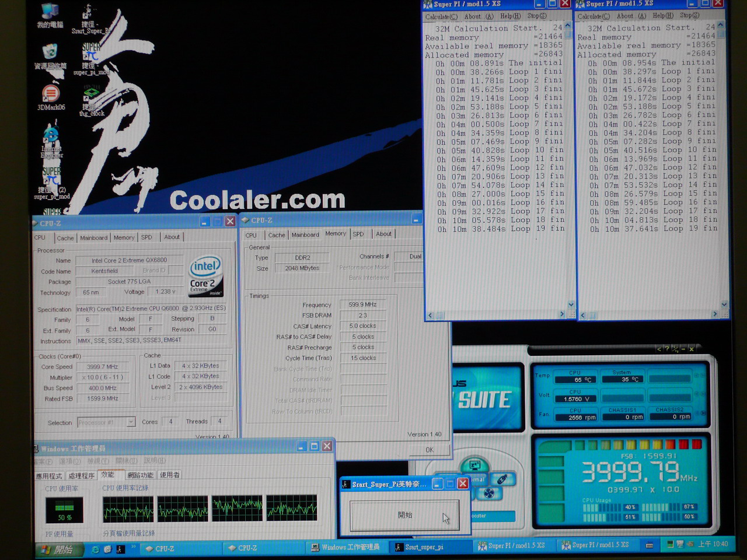Click the AI Suite help question mark icon
The image size is (747, 560).
point(667,349)
